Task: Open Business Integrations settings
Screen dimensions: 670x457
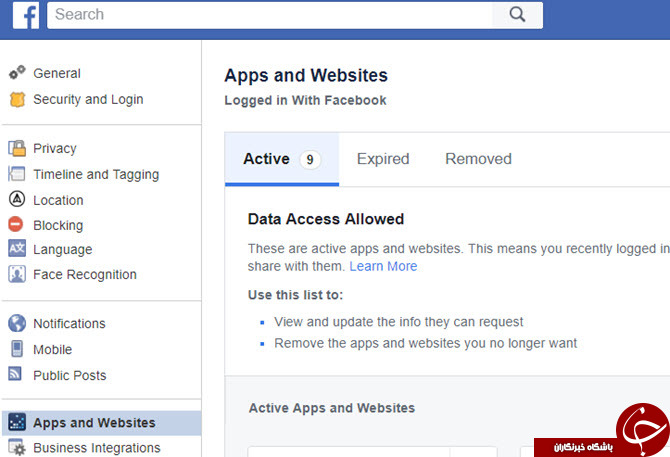Action: coord(97,448)
